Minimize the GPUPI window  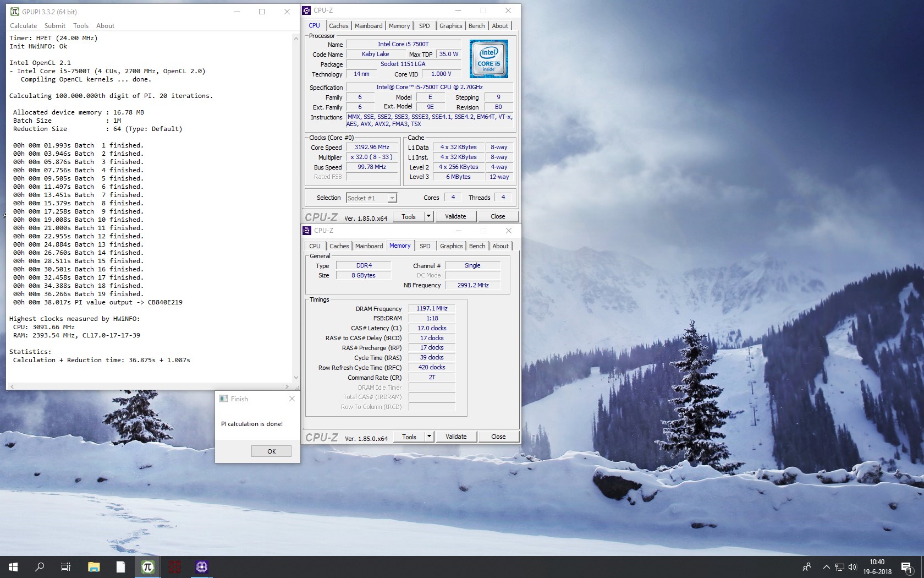[x=237, y=12]
